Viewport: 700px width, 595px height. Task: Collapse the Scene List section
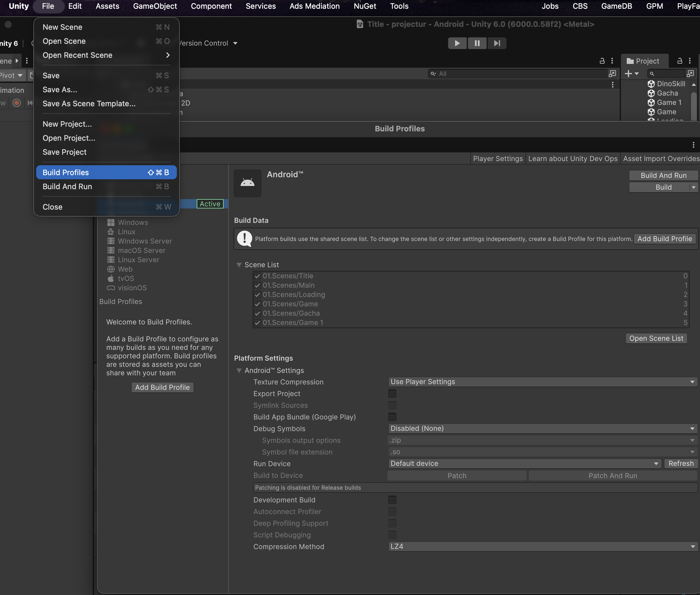click(x=239, y=265)
